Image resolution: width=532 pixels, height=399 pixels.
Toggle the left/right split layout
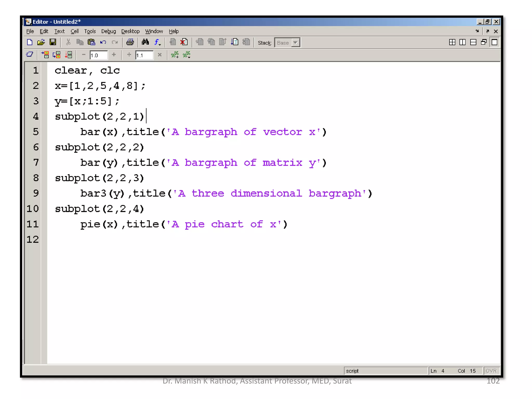click(462, 42)
